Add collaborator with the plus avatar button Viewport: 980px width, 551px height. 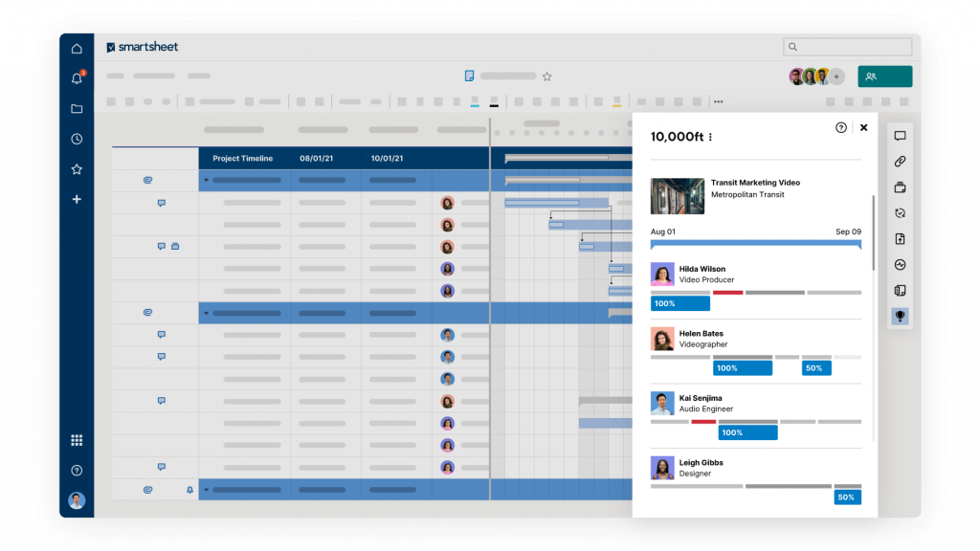point(836,77)
